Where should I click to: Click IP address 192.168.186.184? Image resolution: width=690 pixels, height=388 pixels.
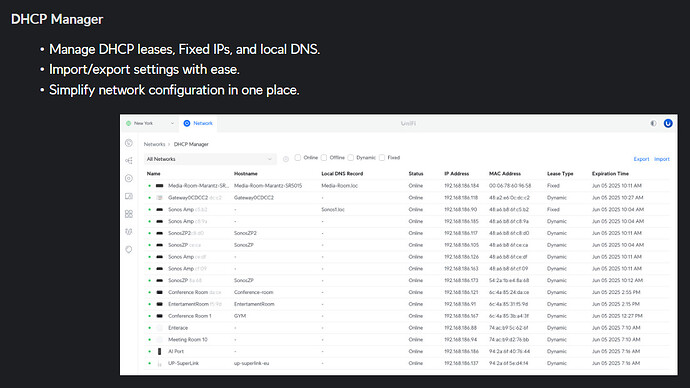tap(461, 186)
